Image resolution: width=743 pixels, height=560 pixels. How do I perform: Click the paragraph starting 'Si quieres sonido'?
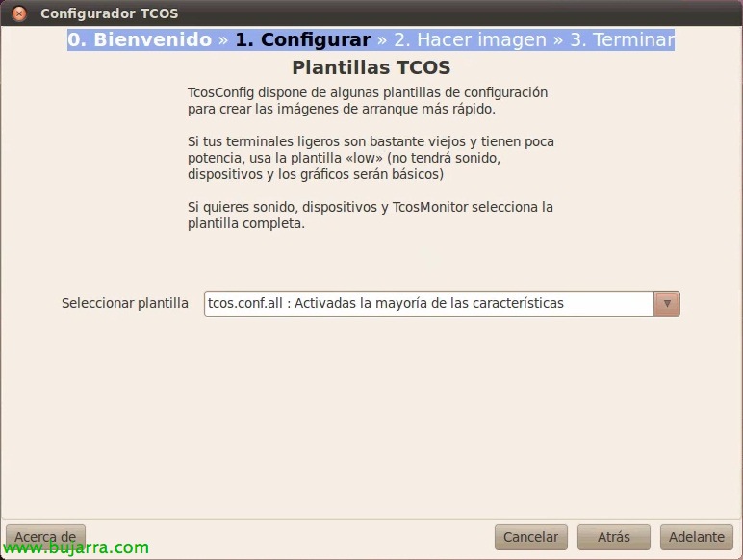[x=371, y=216]
